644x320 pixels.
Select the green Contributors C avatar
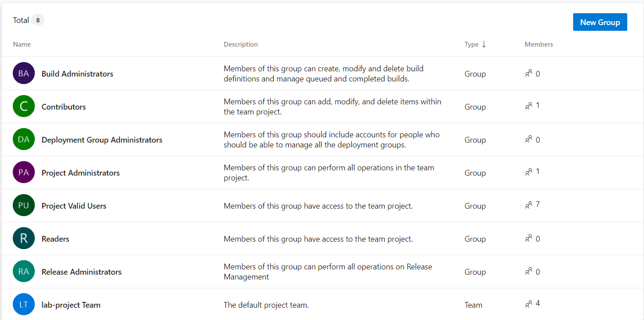click(x=24, y=107)
